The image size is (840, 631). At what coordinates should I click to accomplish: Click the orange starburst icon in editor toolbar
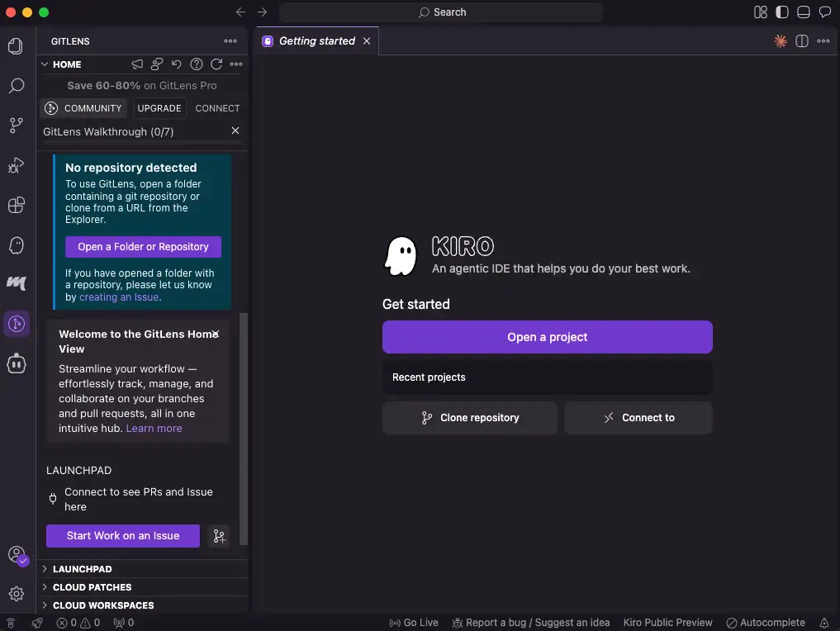[x=781, y=41]
